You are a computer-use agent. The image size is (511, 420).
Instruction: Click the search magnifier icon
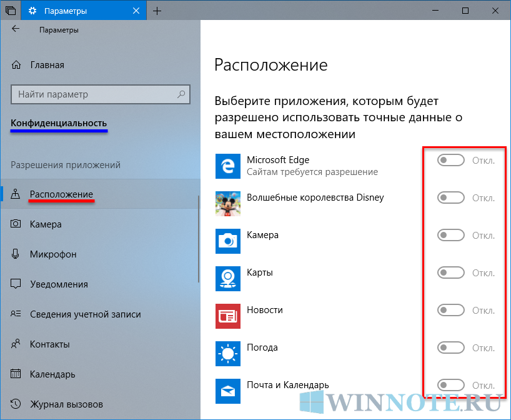(181, 94)
